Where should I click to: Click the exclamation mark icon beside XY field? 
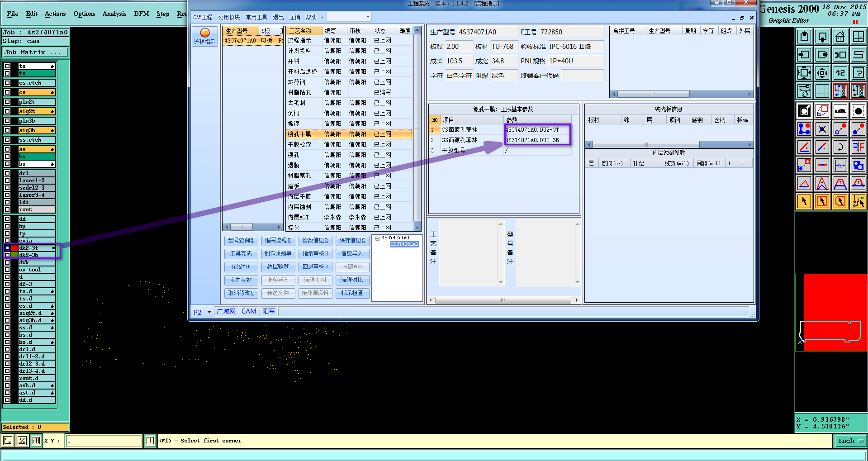pos(150,441)
